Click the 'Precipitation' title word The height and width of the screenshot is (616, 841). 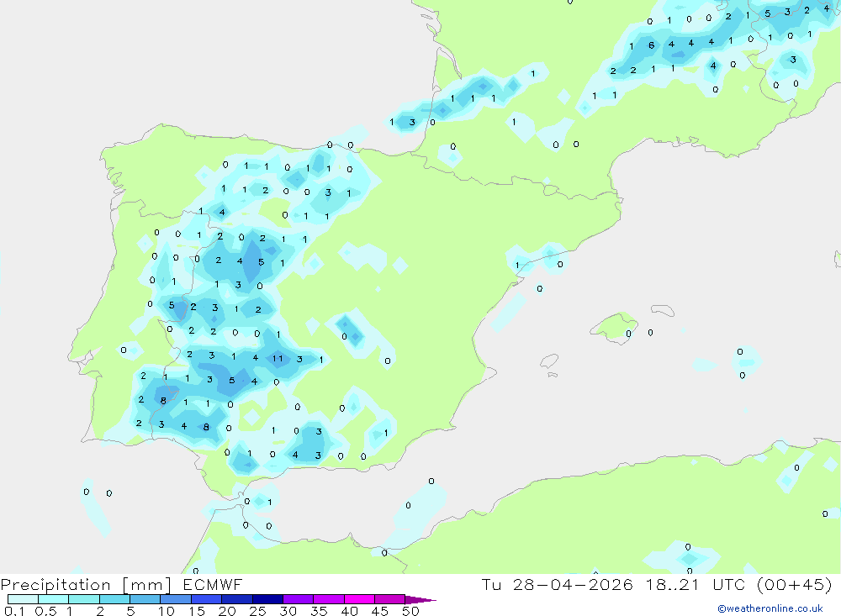(x=56, y=585)
